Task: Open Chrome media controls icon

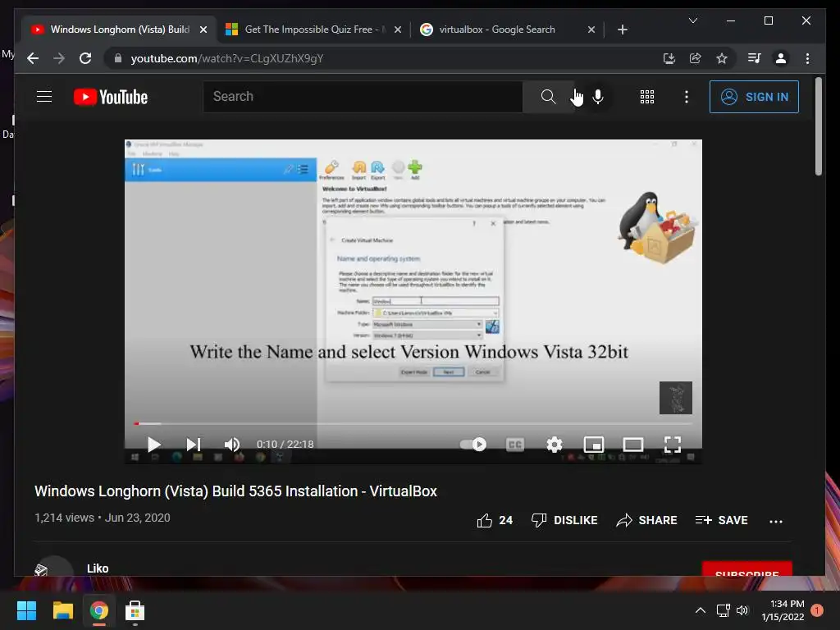Action: coord(755,58)
